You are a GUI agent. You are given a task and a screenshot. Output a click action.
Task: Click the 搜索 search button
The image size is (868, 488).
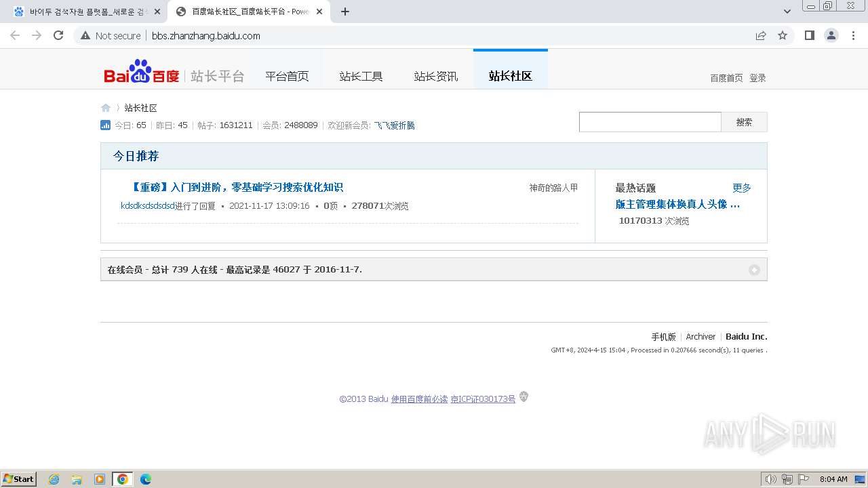pyautogui.click(x=744, y=122)
